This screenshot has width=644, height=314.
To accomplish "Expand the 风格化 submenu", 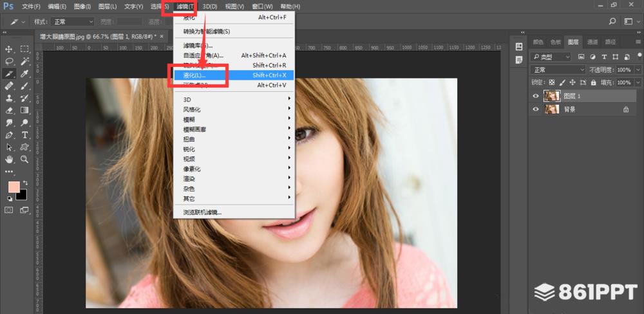I will point(234,109).
